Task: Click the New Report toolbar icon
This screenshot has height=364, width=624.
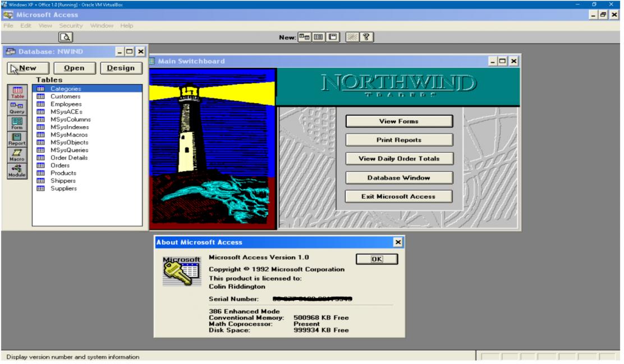Action: [x=333, y=37]
